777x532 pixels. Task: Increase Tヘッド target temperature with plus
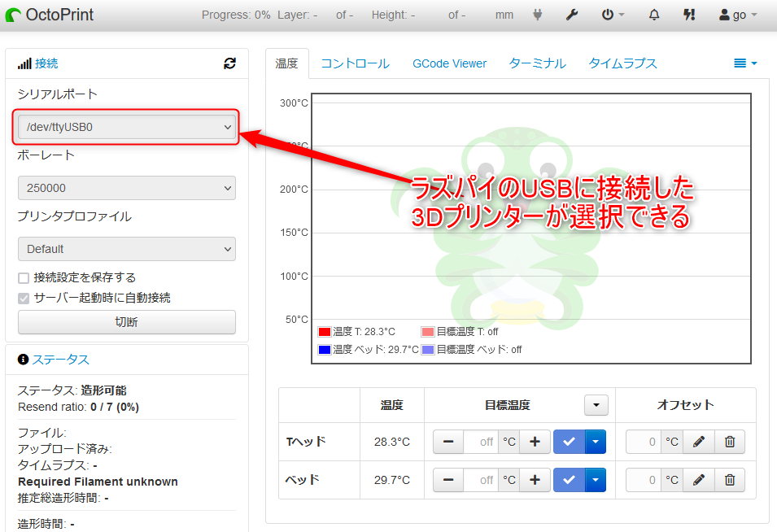pos(535,442)
